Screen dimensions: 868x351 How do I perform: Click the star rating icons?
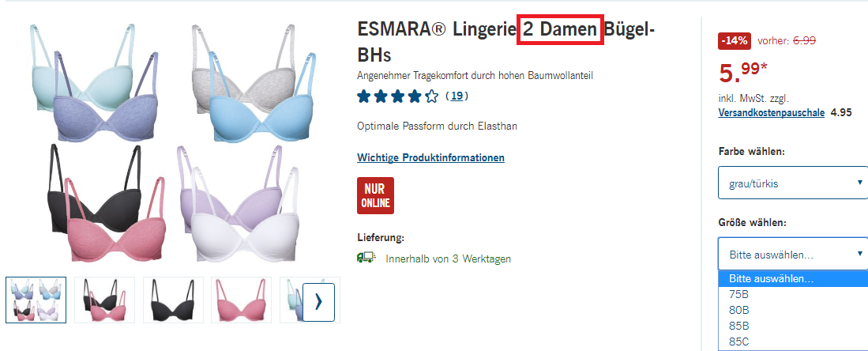pyautogui.click(x=397, y=96)
